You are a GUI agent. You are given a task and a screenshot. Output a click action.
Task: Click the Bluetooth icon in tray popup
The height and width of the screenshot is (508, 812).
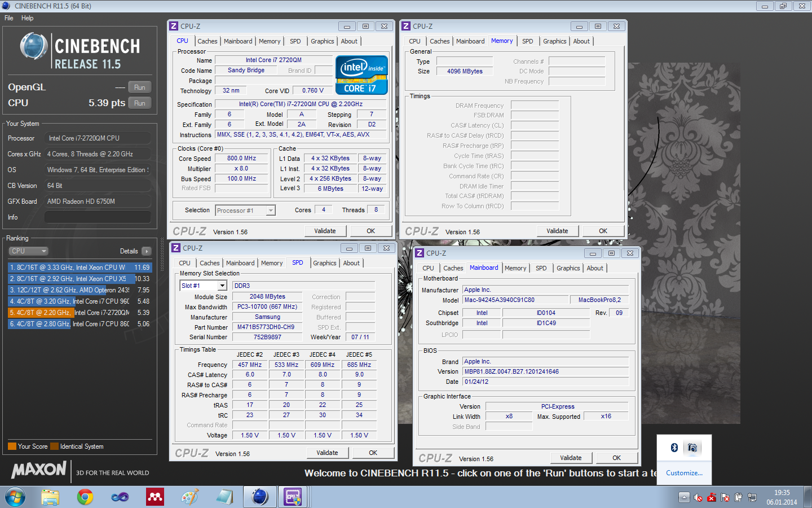point(674,448)
